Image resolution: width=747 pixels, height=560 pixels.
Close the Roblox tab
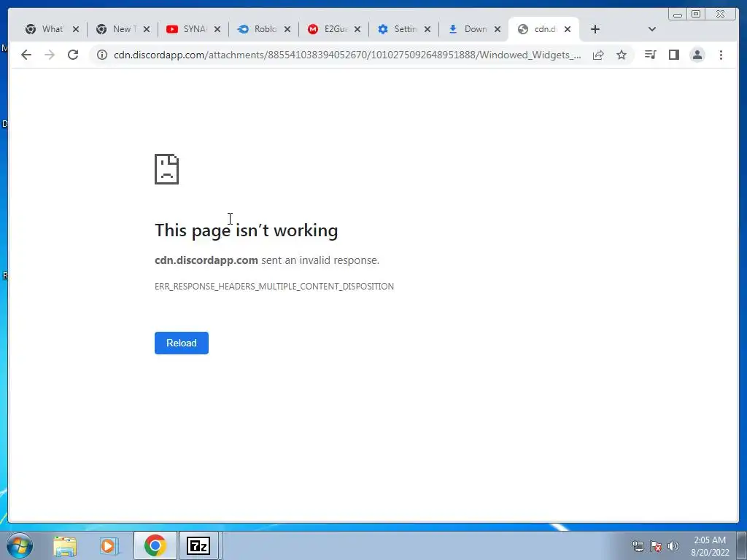pyautogui.click(x=287, y=29)
